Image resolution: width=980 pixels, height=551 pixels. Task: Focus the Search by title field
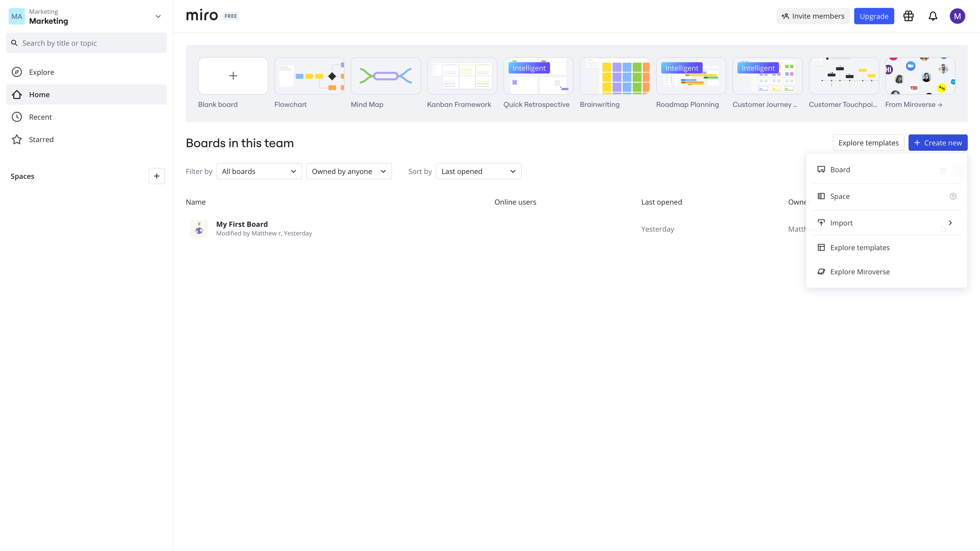86,43
